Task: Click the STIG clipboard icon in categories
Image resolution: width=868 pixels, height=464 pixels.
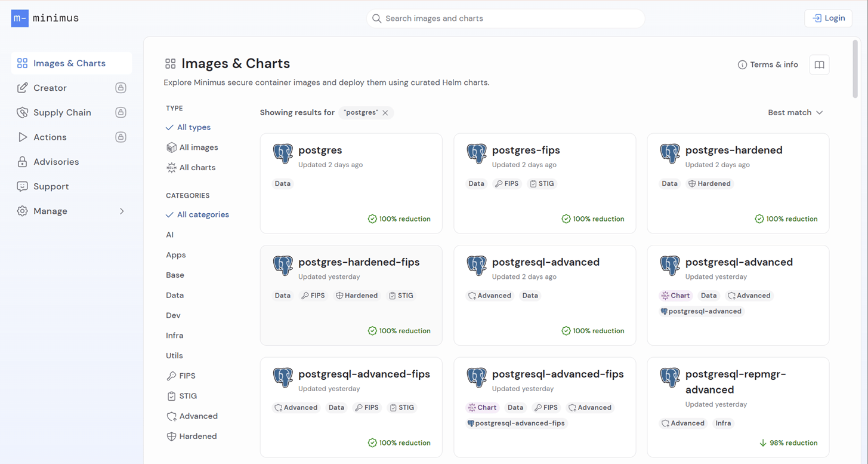Action: click(171, 396)
